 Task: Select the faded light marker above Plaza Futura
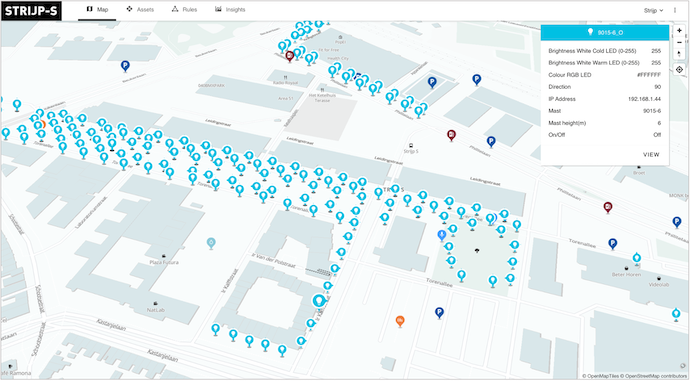point(211,243)
